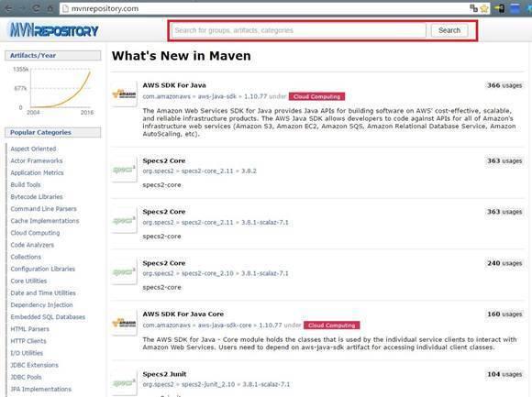The image size is (532, 397).
Task: Open the version 3.8.2 link for Specs2 Core
Action: (x=249, y=171)
